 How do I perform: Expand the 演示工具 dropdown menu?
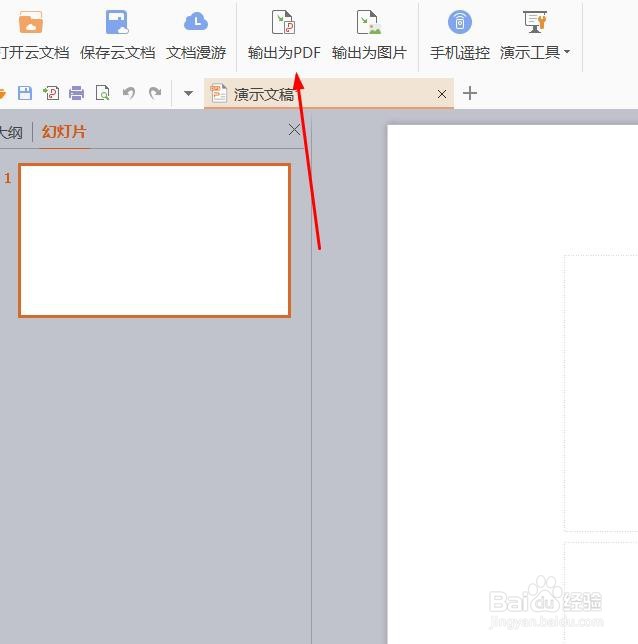point(535,35)
